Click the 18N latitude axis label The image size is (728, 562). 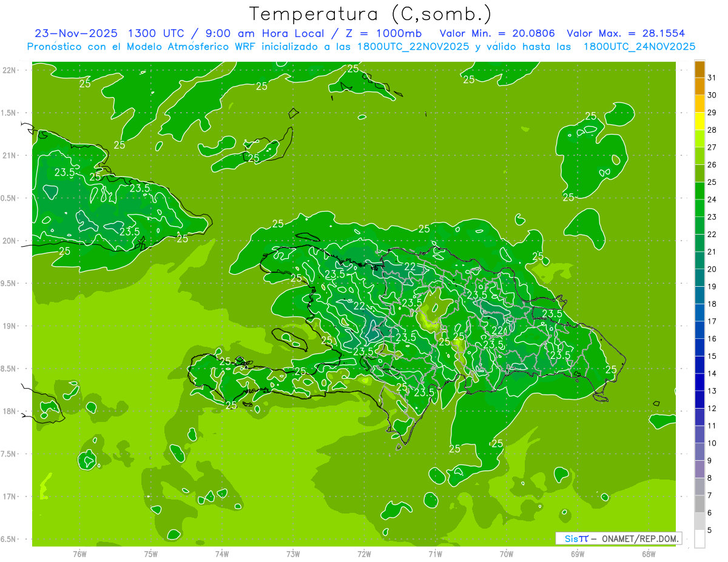pyautogui.click(x=10, y=412)
